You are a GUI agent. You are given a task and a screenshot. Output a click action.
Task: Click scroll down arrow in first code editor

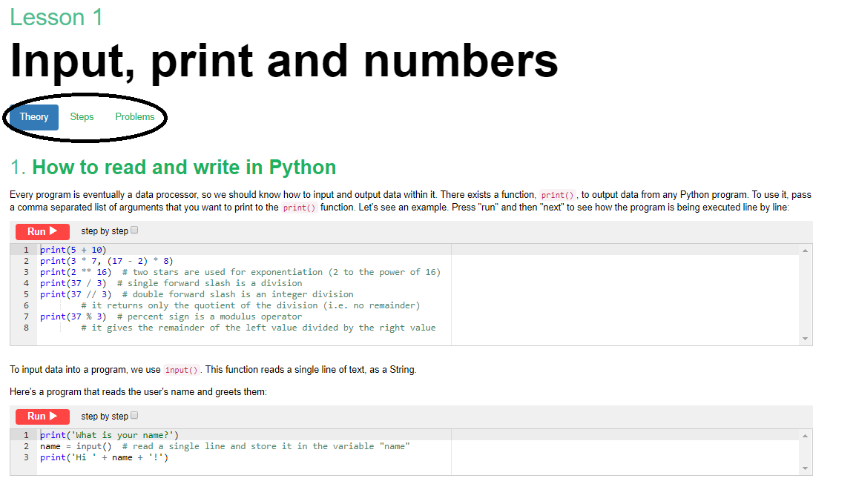[x=806, y=339]
